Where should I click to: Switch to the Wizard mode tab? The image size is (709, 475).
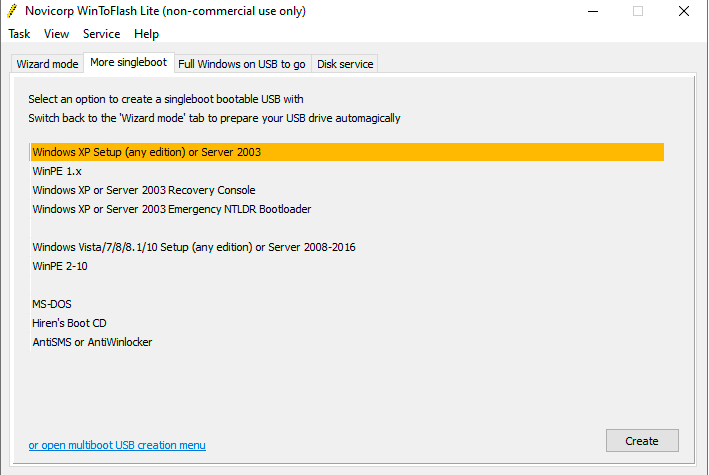(47, 64)
